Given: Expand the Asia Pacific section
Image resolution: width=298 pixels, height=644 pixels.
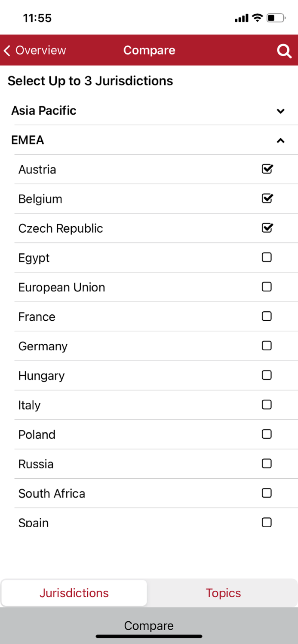Looking at the screenshot, I should 280,111.
